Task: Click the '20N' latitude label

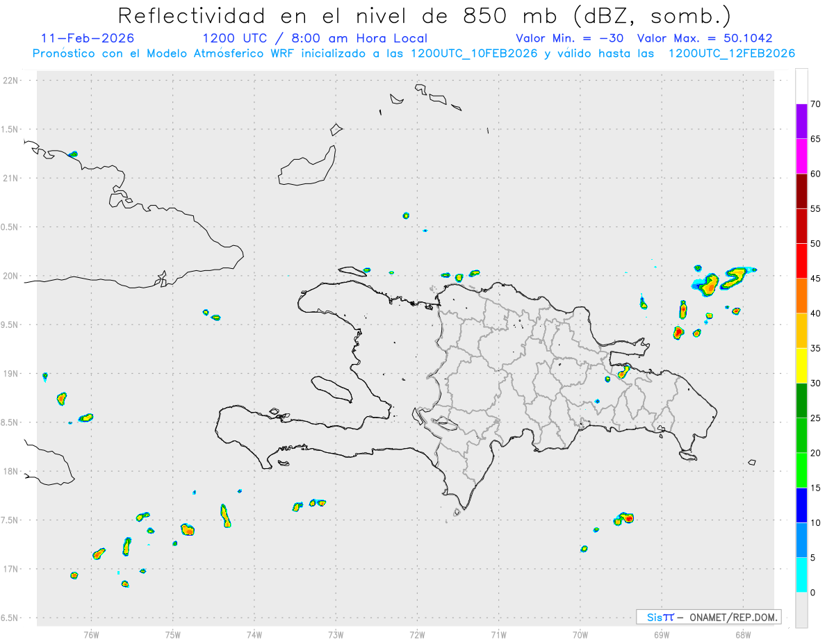Action: tap(10, 276)
